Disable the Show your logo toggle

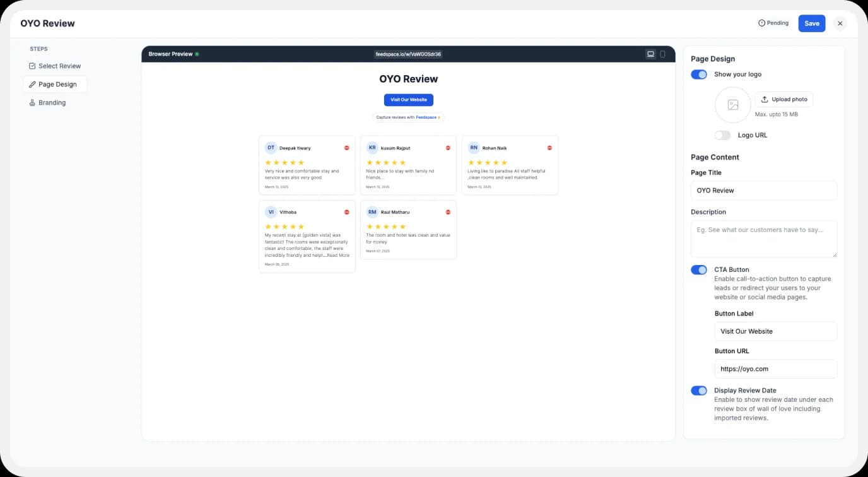coord(698,74)
